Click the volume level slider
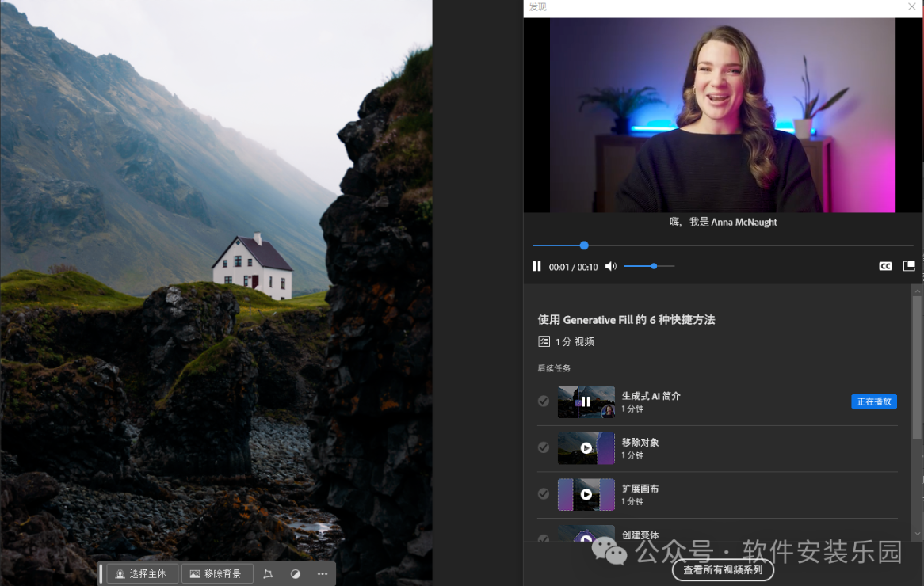Screen dimensions: 924x586 point(649,267)
